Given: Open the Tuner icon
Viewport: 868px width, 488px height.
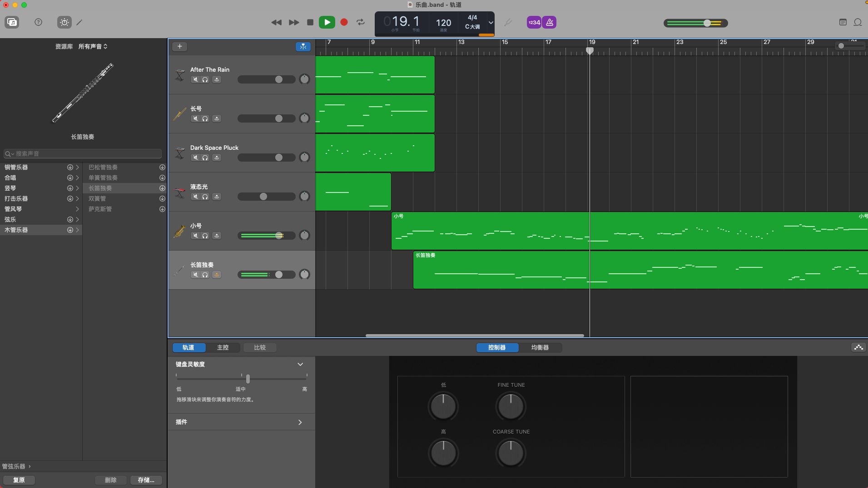Looking at the screenshot, I should [508, 22].
